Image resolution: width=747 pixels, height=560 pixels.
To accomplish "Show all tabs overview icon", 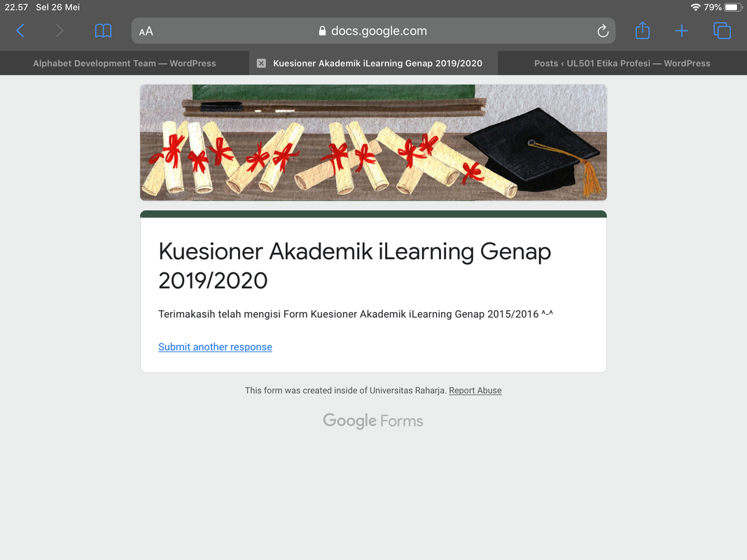I will click(x=722, y=31).
